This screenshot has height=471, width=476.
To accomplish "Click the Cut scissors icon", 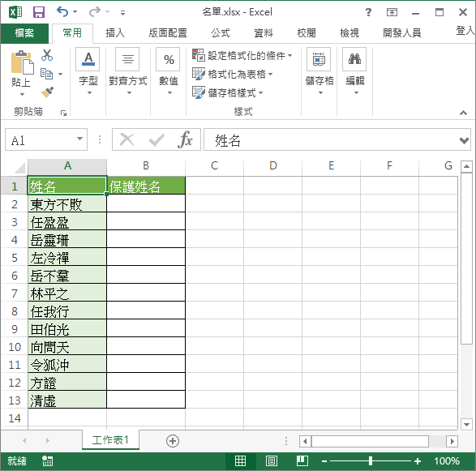I will [47, 55].
